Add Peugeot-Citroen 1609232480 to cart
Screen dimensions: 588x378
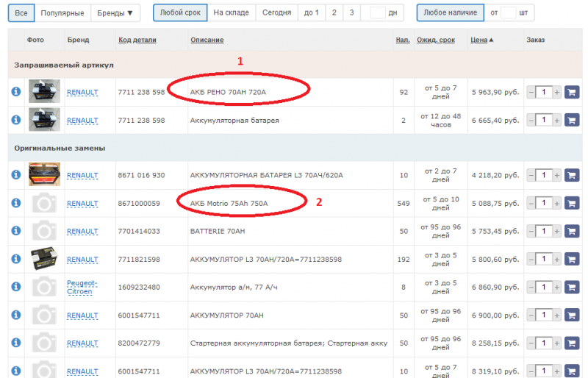[x=572, y=287]
